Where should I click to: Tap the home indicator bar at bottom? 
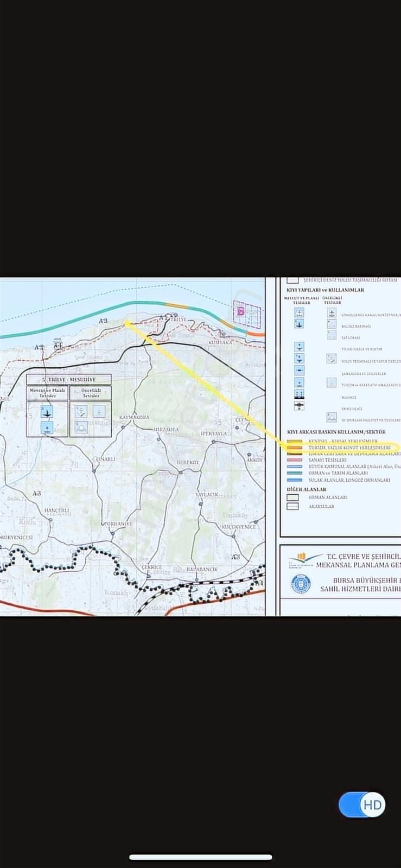click(200, 857)
